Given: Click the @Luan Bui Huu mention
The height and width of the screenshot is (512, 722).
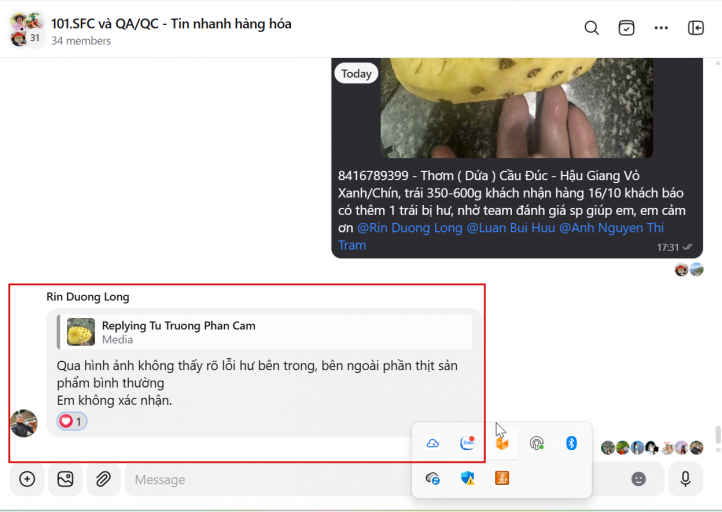Looking at the screenshot, I should [x=511, y=228].
